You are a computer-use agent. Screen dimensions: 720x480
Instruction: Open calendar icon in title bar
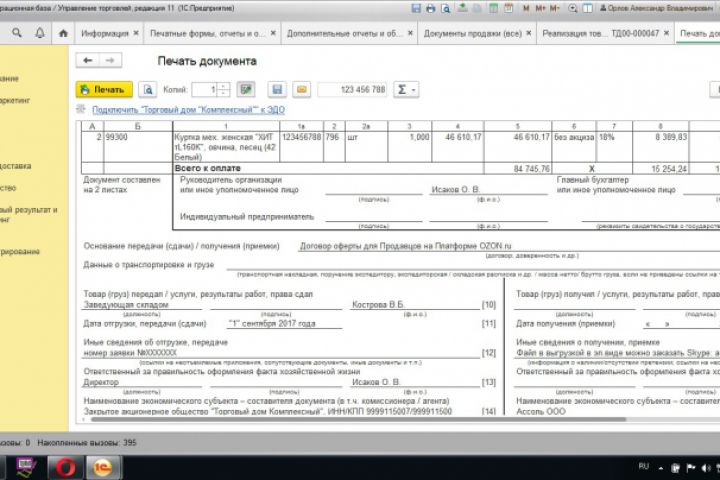click(508, 8)
